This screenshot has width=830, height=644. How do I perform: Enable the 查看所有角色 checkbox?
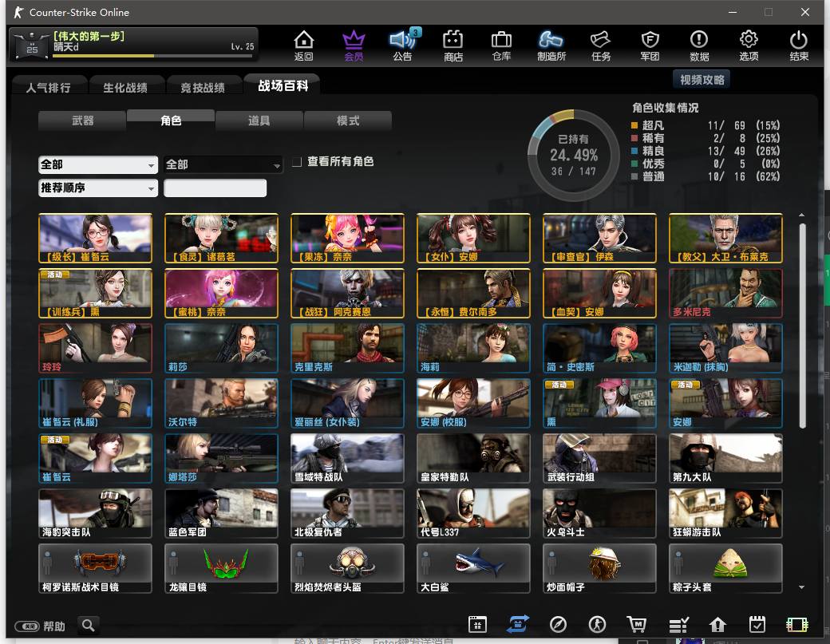coord(297,161)
